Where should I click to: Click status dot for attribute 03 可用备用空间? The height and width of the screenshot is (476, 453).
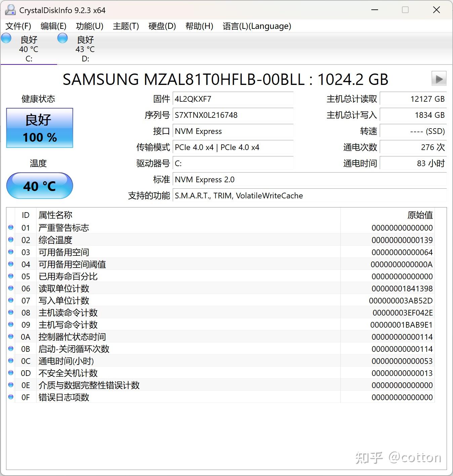point(11,252)
